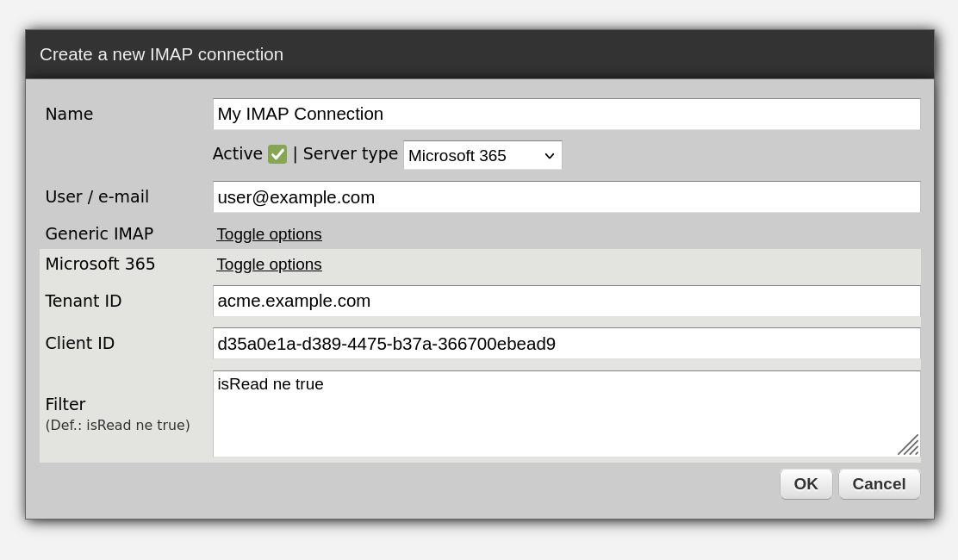Click the "Generic IMAP" section label

(x=99, y=234)
